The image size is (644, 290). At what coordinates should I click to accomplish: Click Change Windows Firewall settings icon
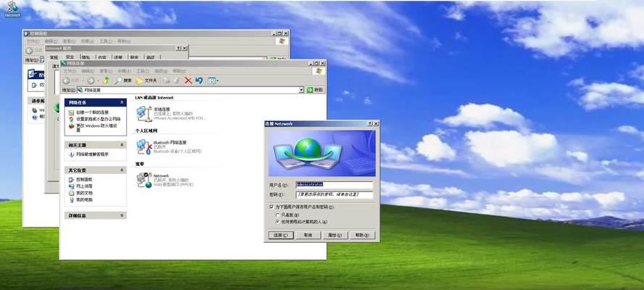click(x=72, y=125)
